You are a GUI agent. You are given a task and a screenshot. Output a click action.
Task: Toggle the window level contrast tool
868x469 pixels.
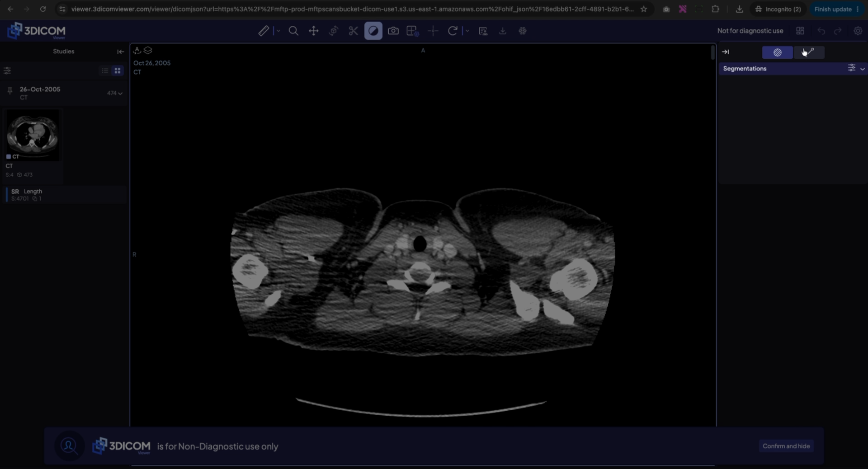tap(373, 31)
